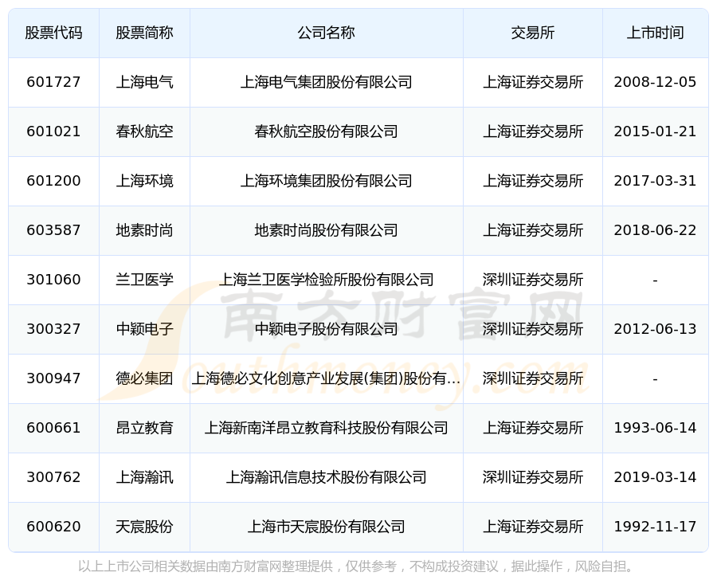Viewport: 717px width, 588px height.
Task: Click listing date 1993-06-14
Action: [656, 428]
